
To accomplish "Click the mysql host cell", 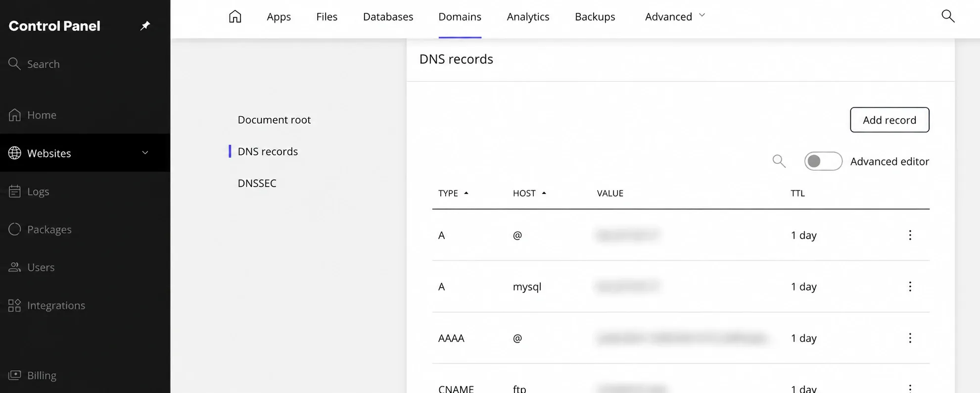I will pos(527,287).
